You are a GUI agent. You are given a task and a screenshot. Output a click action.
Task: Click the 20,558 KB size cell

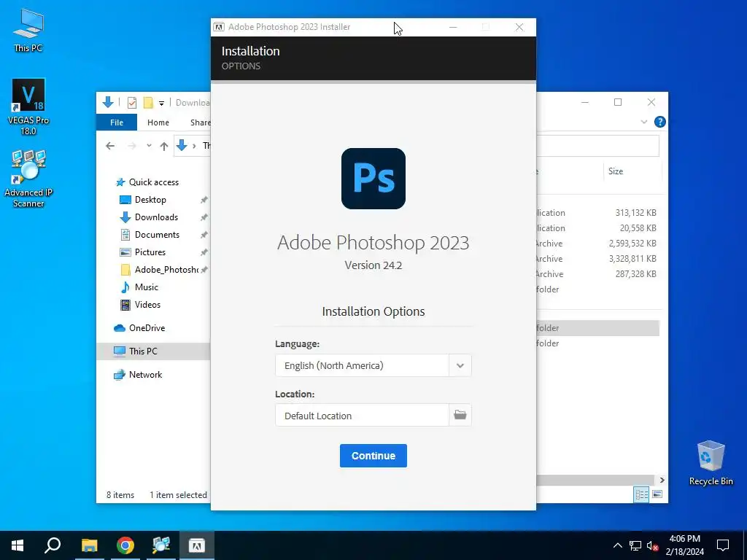638,228
